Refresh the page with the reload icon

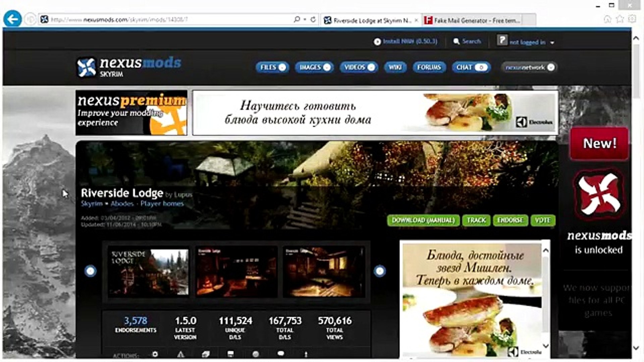313,19
